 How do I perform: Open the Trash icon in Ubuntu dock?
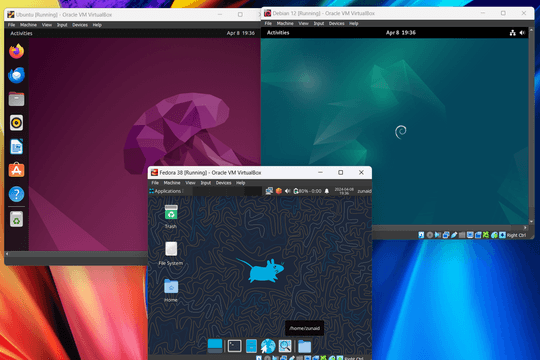[16, 219]
